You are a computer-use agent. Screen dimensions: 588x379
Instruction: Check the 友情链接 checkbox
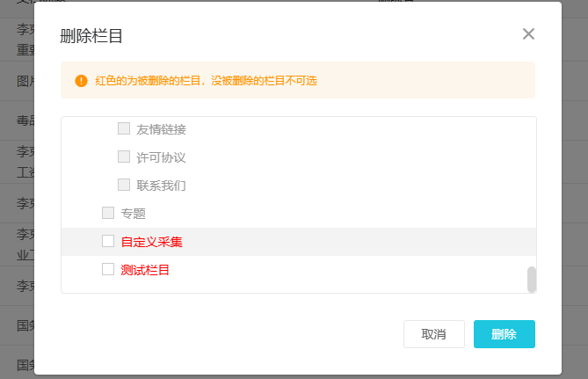tap(124, 128)
